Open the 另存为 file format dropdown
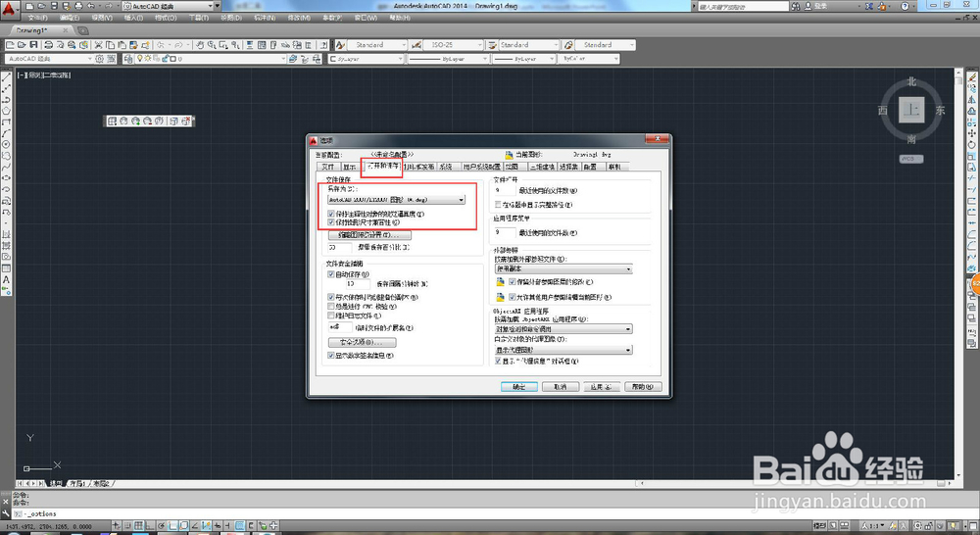This screenshot has width=980, height=535. click(x=396, y=199)
